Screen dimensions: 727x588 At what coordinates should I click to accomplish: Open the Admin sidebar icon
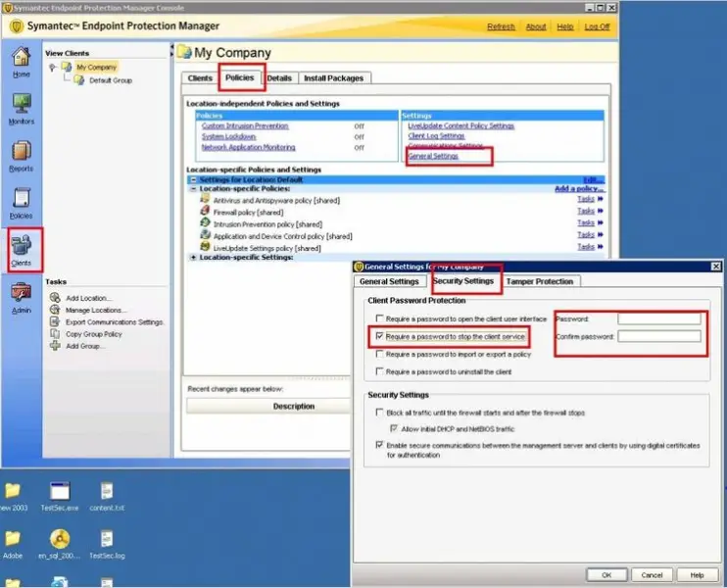tap(22, 292)
